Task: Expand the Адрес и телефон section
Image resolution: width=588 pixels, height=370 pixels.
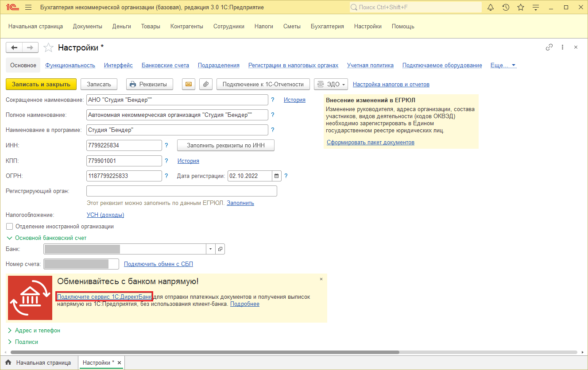Action: [34, 331]
